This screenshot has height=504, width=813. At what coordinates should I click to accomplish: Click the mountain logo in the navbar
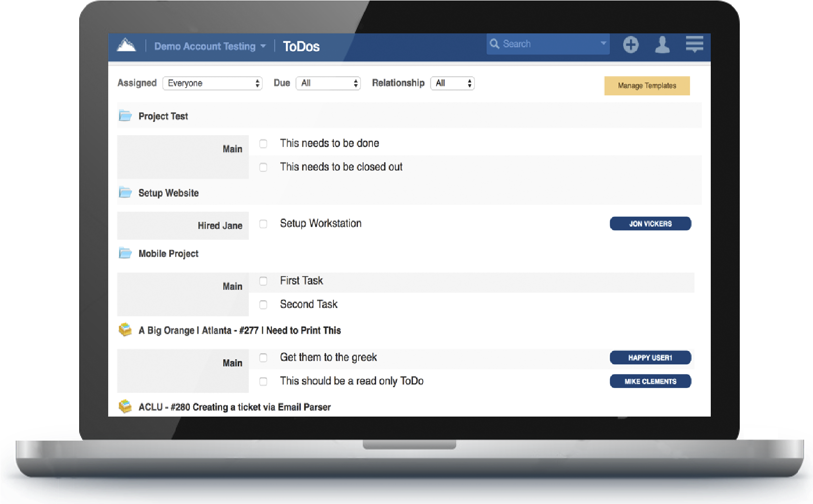click(126, 46)
